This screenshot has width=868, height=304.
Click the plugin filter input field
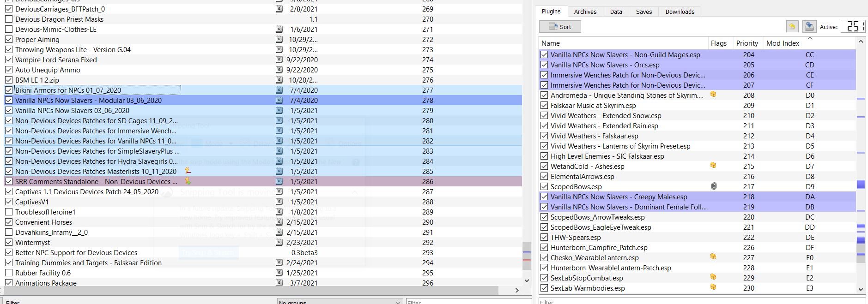pyautogui.click(x=702, y=302)
